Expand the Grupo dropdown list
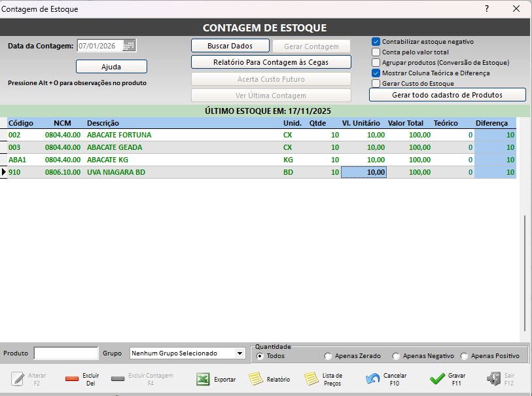The height and width of the screenshot is (396, 532). (240, 353)
